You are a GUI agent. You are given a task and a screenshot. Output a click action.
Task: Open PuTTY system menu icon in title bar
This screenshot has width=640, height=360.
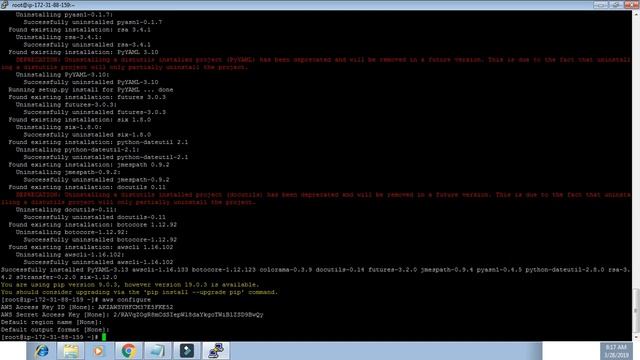click(x=4, y=5)
